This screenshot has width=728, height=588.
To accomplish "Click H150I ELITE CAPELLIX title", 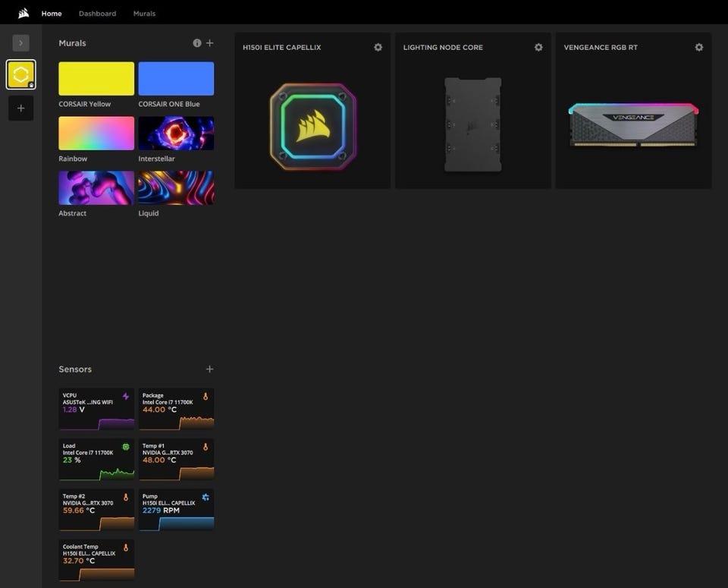I will click(x=282, y=47).
